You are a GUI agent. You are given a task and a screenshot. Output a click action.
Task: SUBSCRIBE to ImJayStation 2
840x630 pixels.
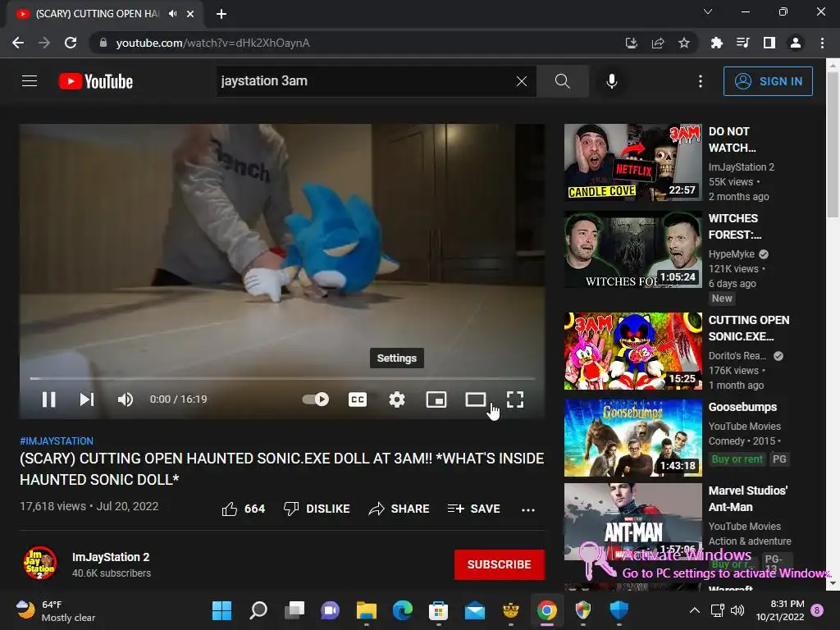click(x=500, y=564)
